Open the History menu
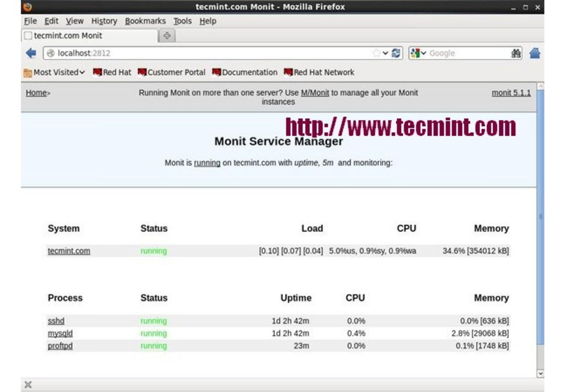Viewport: 567px width, 392px height. click(x=104, y=21)
